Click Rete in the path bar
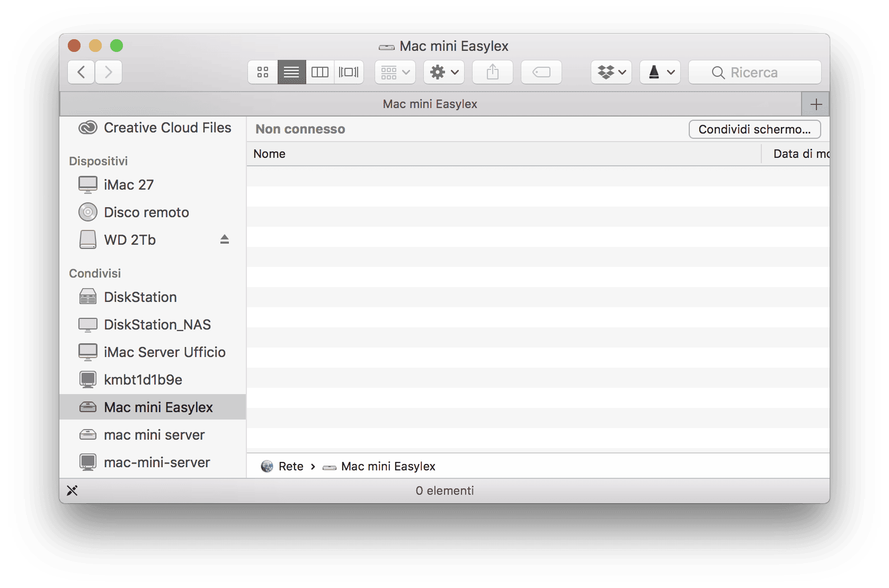The image size is (889, 588). pyautogui.click(x=282, y=466)
